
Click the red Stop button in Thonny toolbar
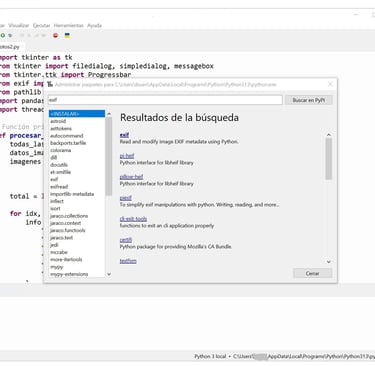pos(55,35)
